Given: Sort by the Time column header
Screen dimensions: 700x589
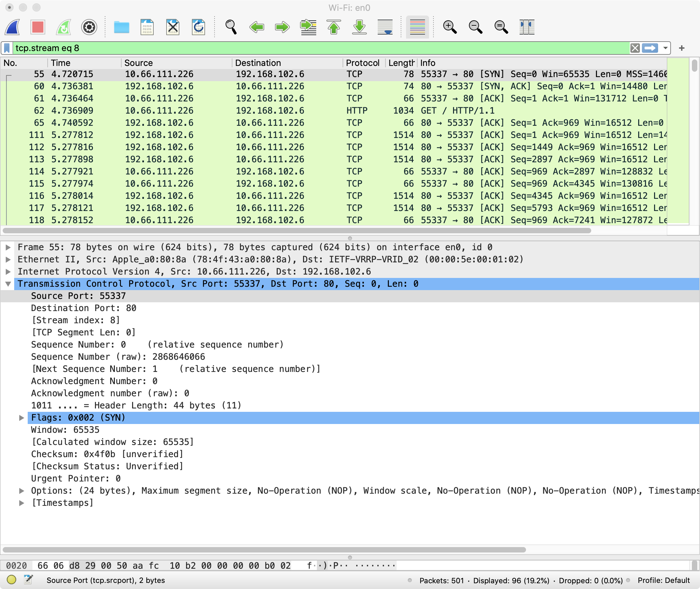Looking at the screenshot, I should pyautogui.click(x=61, y=63).
